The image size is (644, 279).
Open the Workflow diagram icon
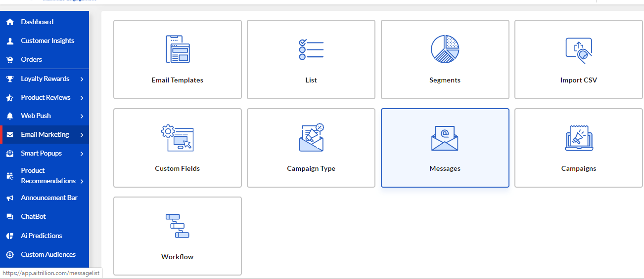tap(178, 226)
